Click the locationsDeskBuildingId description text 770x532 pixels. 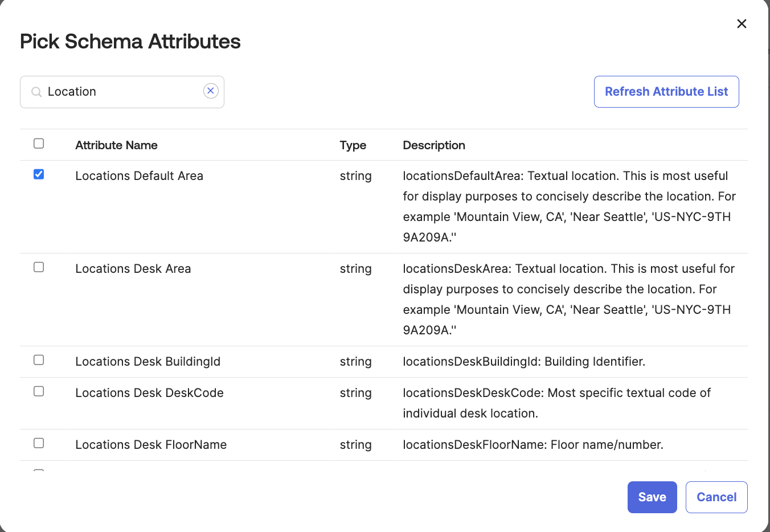tap(524, 362)
